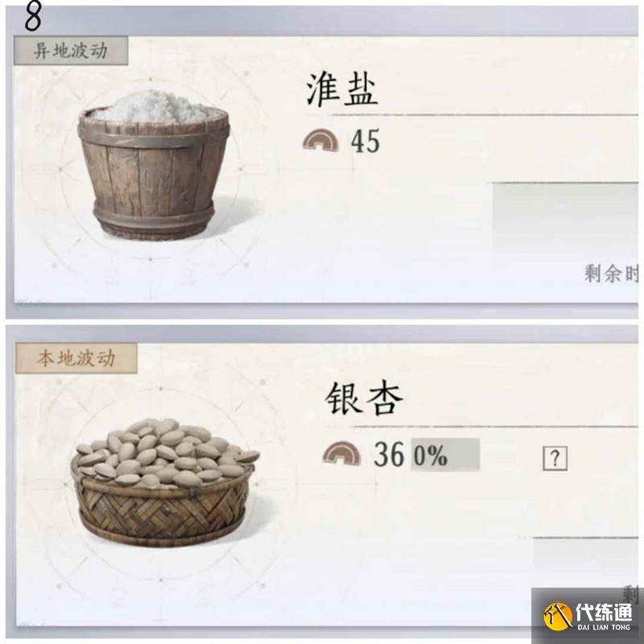Click the 淮盐 price value 45
This screenshot has height=644, width=644.
365,141
